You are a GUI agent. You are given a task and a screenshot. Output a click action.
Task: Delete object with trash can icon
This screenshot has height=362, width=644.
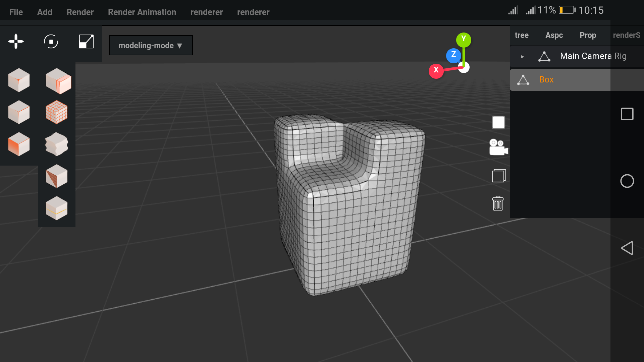pyautogui.click(x=498, y=203)
